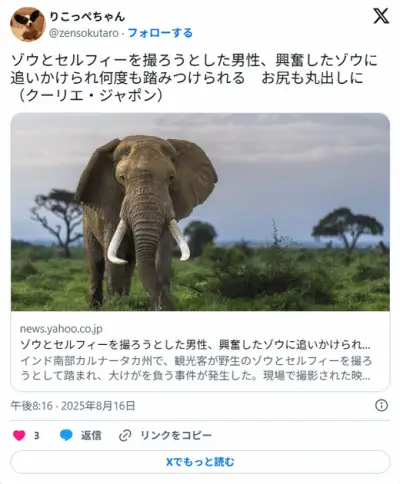Viewport: 400px width, 484px height.
Task: Click フォローする to follow the account
Action: pos(160,33)
